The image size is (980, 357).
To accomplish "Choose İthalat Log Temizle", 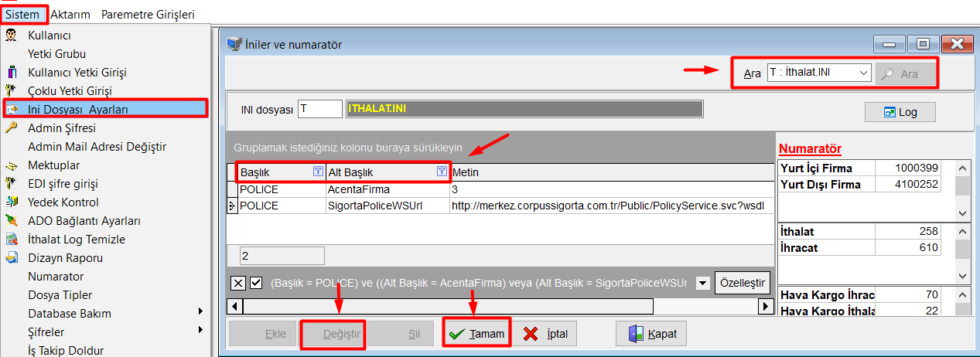I will pos(76,240).
